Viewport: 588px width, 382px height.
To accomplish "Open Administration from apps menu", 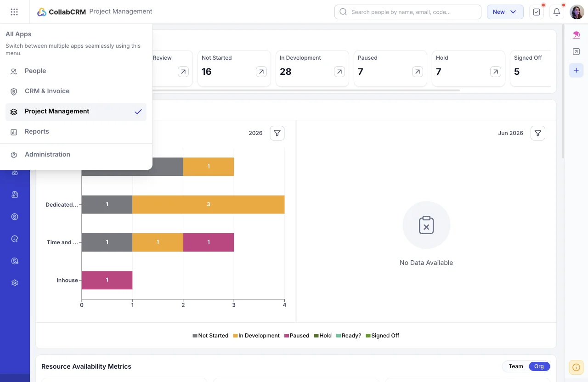I will coord(76,155).
